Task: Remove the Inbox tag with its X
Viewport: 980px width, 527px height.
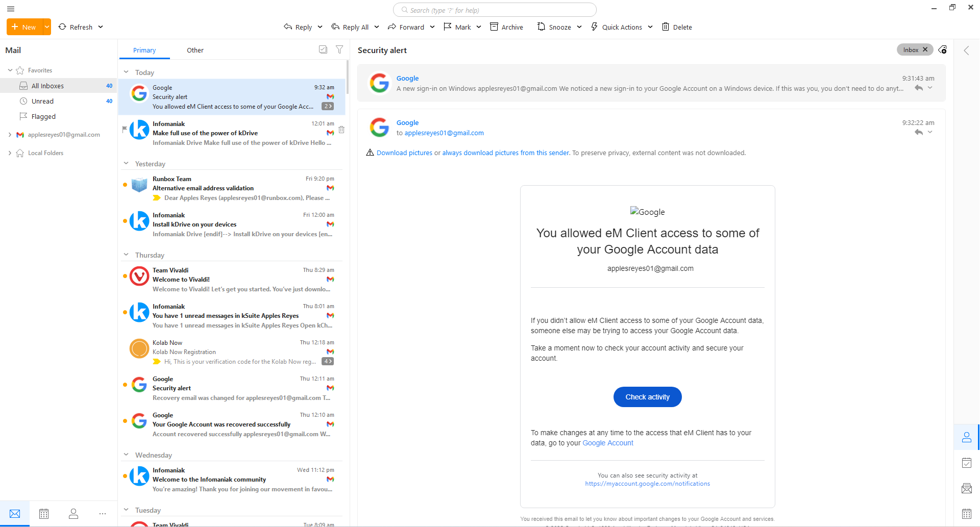Action: click(925, 49)
